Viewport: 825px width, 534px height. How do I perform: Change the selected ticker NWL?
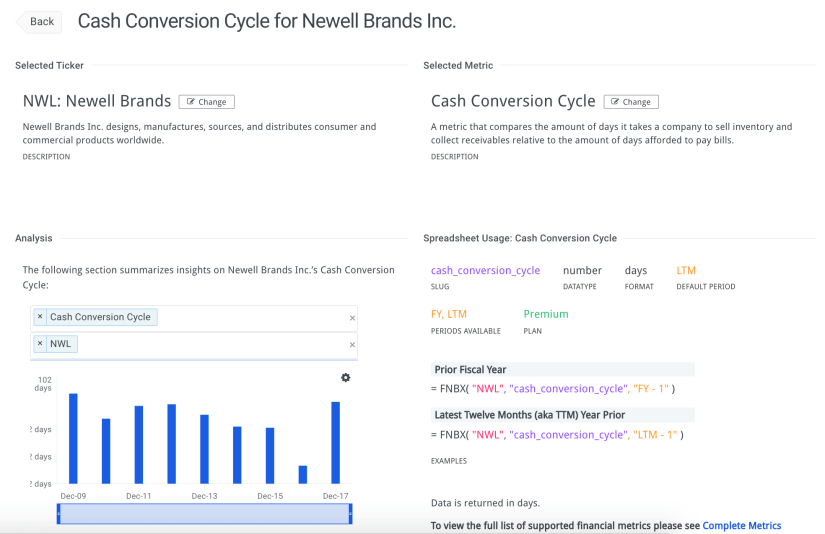click(x=206, y=102)
